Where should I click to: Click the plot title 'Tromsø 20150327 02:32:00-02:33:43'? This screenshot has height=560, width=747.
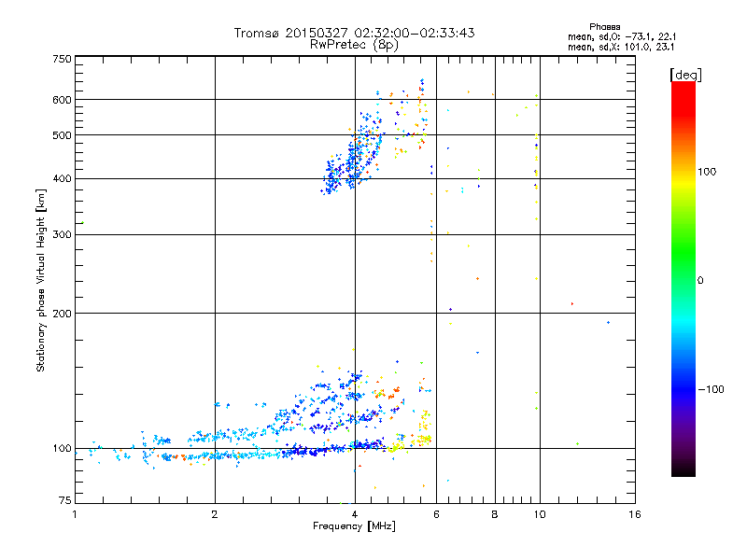(x=354, y=33)
